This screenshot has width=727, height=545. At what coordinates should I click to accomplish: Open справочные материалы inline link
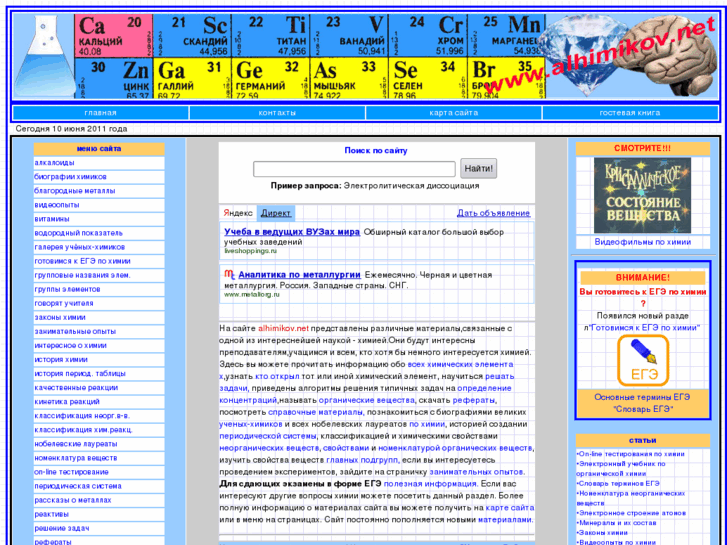coord(315,412)
